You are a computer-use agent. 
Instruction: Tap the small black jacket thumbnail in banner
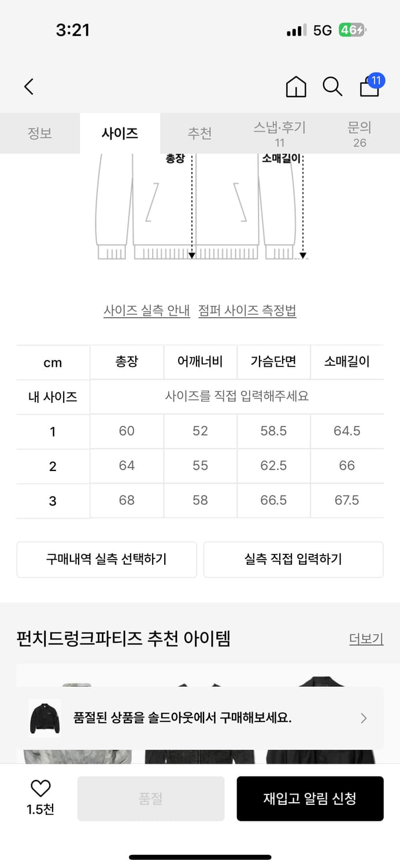click(x=45, y=718)
